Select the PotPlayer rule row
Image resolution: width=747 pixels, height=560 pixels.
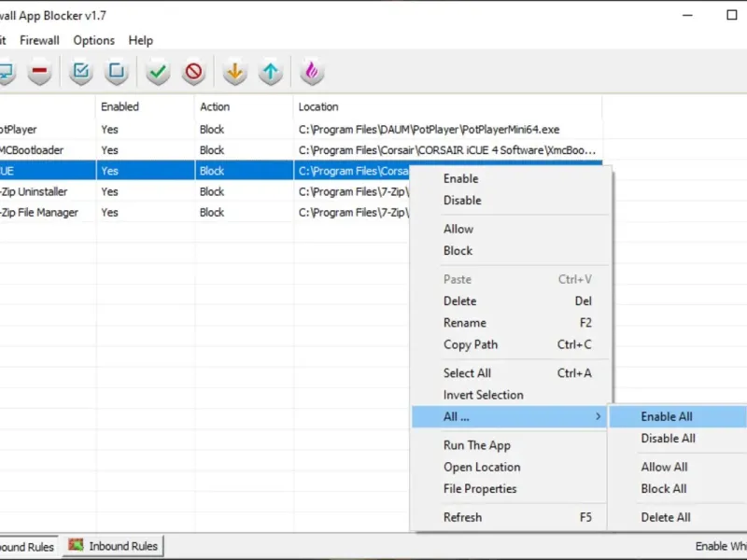click(x=47, y=129)
